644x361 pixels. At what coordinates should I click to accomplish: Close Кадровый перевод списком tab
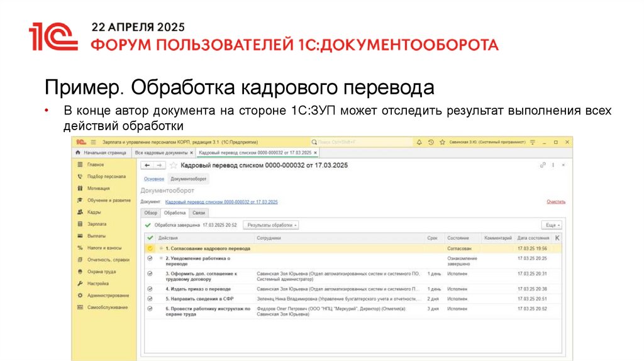tap(316, 152)
